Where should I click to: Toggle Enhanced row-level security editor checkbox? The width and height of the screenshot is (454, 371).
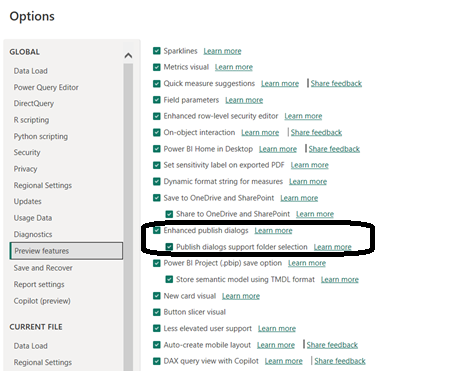(157, 116)
